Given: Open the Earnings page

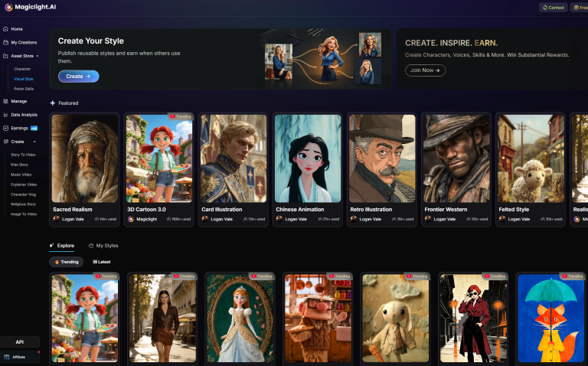Looking at the screenshot, I should pyautogui.click(x=19, y=128).
